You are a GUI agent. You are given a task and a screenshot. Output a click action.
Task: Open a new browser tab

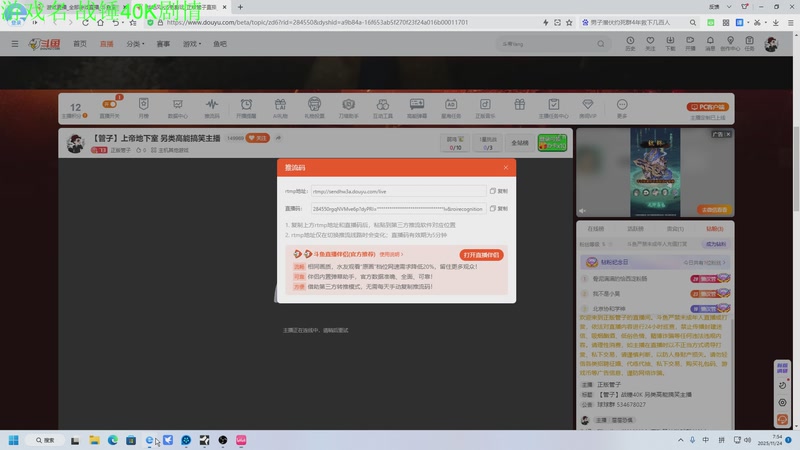[240, 7]
